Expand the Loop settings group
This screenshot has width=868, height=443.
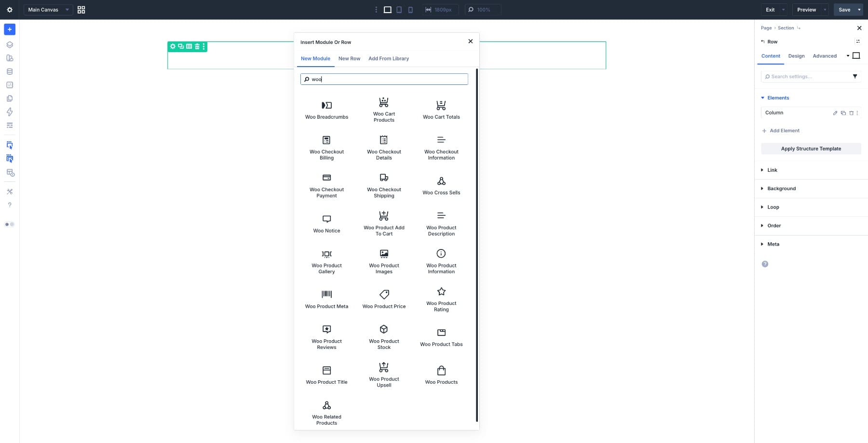[x=773, y=207]
